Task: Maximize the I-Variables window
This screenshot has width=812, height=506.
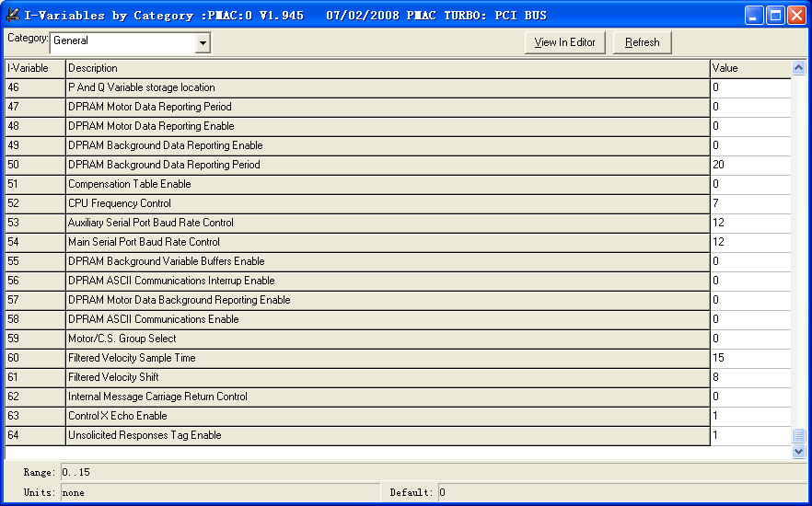Action: [776, 15]
